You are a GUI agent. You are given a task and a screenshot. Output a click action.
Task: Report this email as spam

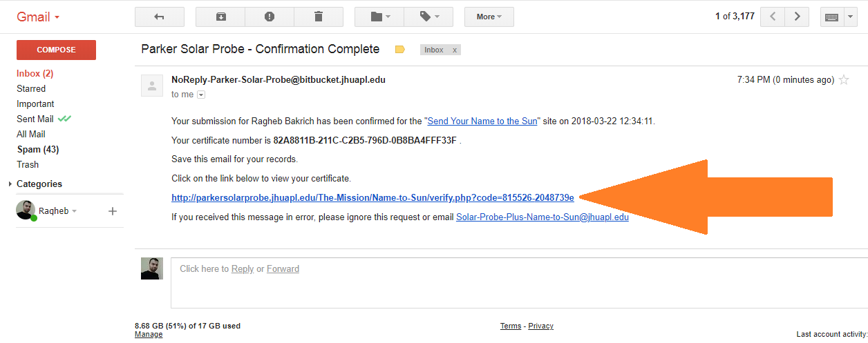tap(270, 17)
